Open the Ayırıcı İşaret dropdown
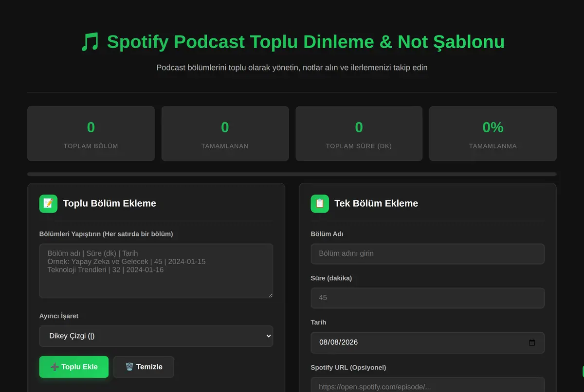This screenshot has width=584, height=392. click(156, 336)
